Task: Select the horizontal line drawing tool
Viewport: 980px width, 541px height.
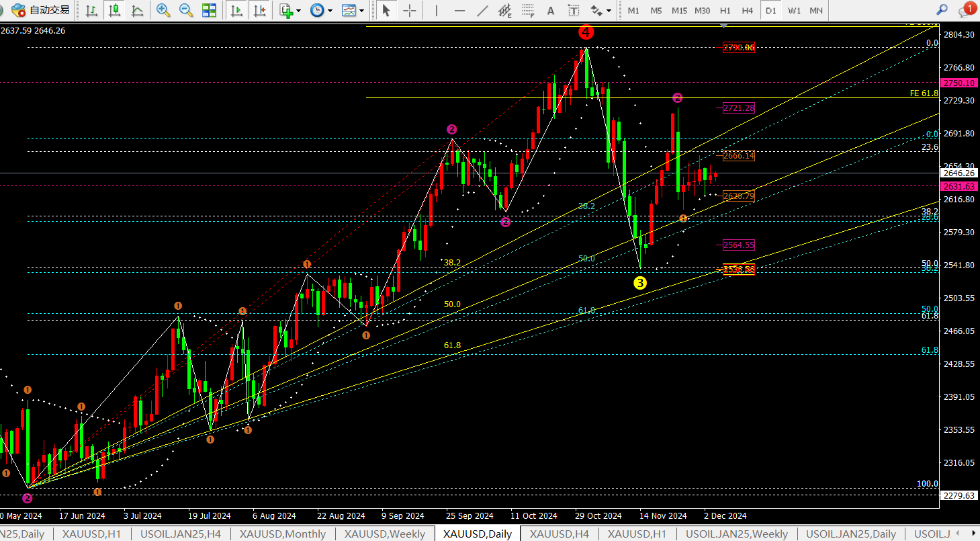Action: point(459,10)
